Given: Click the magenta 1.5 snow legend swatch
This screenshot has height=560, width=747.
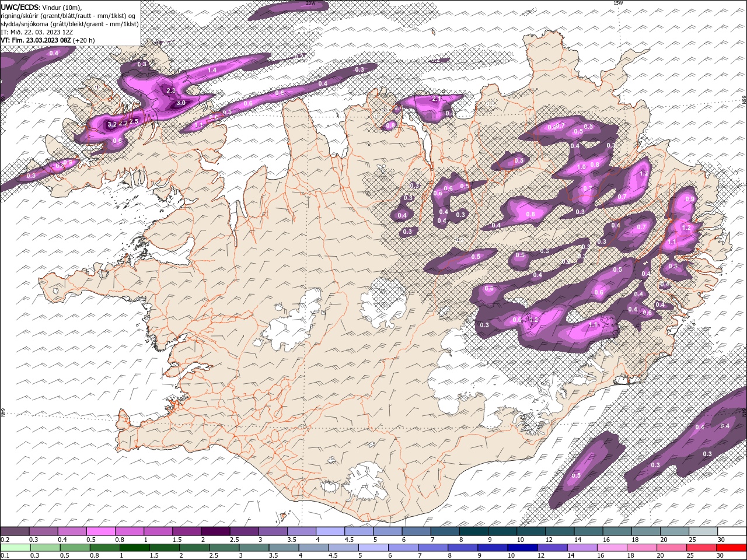Looking at the screenshot, I should 187,531.
